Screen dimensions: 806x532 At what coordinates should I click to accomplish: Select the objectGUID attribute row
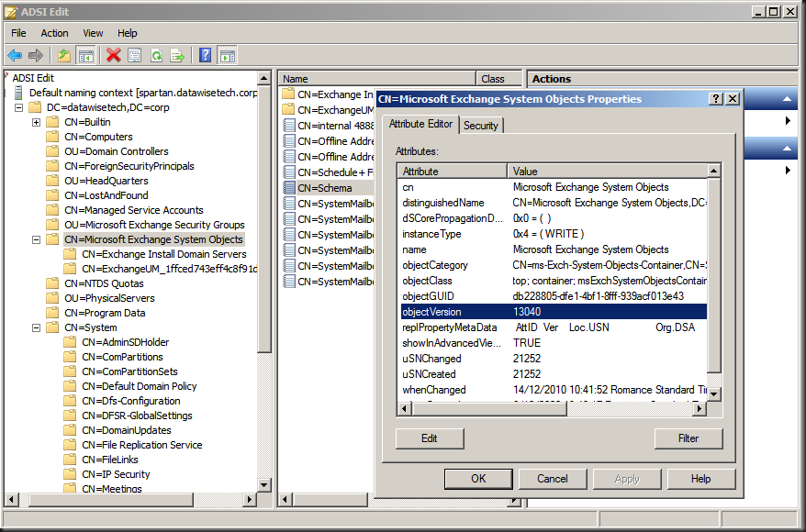point(554,296)
